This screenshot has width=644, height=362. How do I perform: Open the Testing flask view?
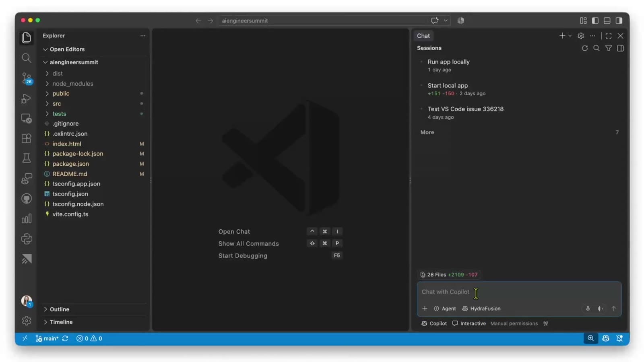coord(26,158)
